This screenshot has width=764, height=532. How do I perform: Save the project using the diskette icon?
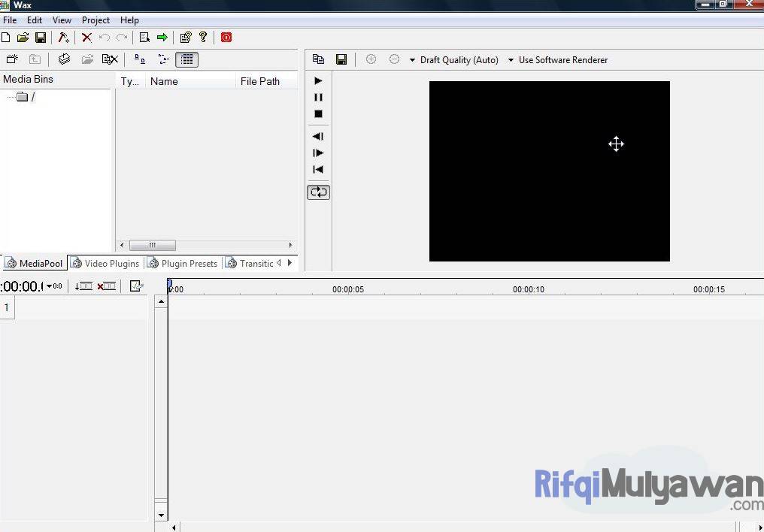point(41,37)
